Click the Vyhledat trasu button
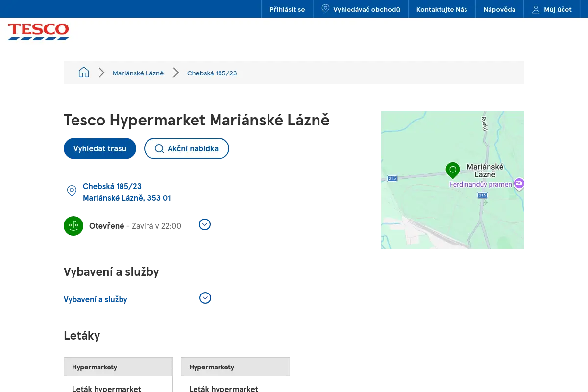588x392 pixels. [x=100, y=148]
